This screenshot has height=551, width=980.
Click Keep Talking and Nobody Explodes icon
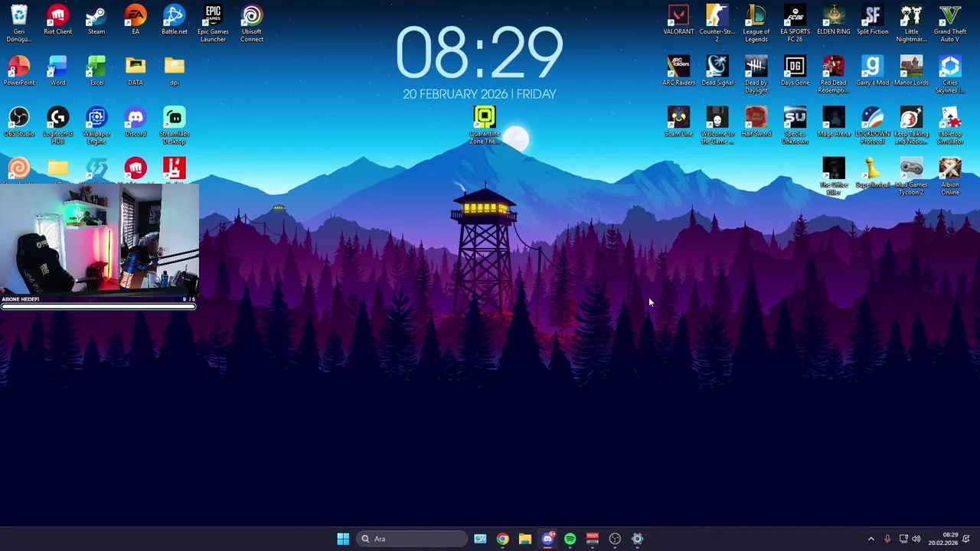[x=911, y=126]
